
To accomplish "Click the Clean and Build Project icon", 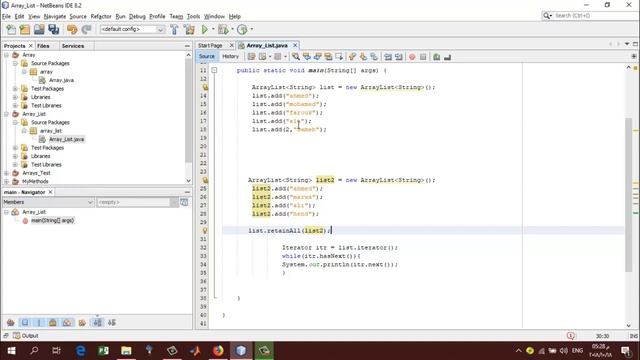I will tap(189, 29).
